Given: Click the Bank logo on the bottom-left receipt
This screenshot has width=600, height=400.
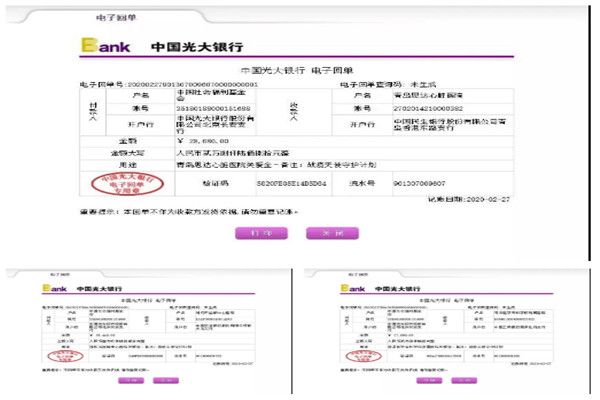Looking at the screenshot, I should pos(54,288).
